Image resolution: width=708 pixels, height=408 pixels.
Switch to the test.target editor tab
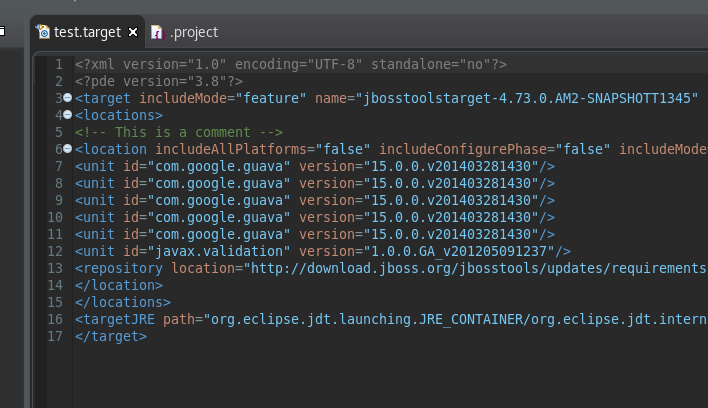point(87,32)
